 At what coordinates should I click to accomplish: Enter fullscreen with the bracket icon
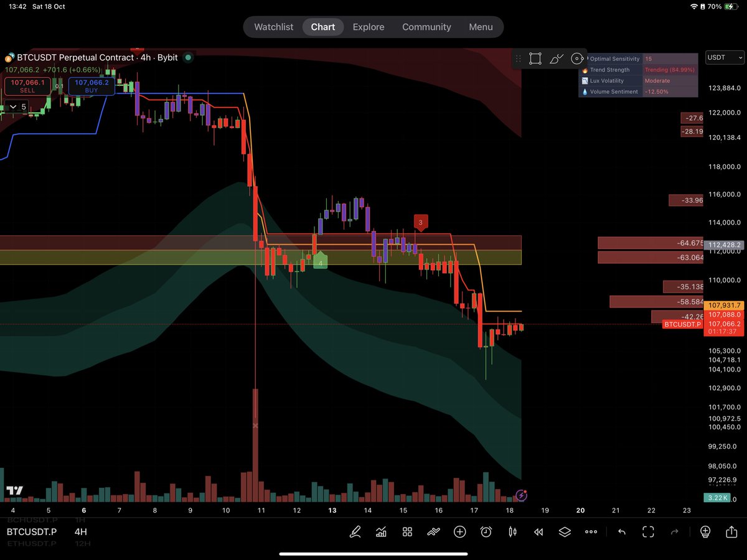click(x=648, y=532)
